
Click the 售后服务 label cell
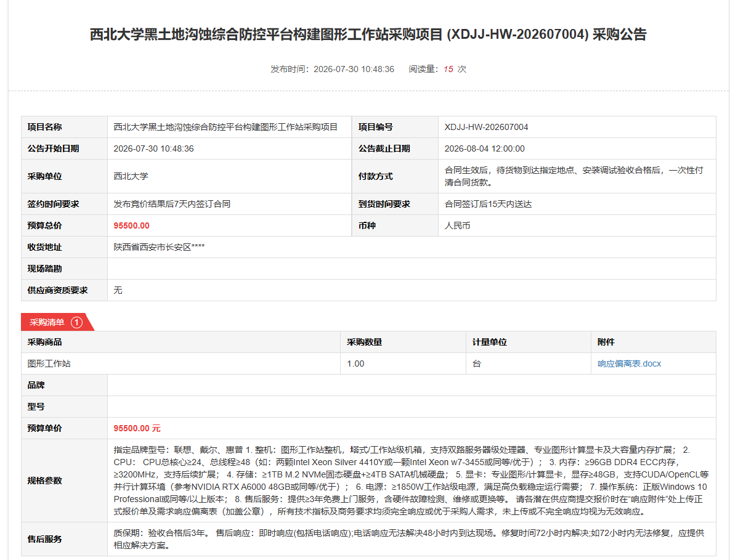click(x=64, y=539)
